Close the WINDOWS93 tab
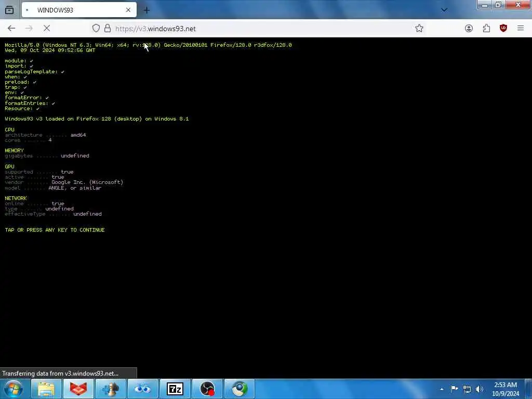532x399 pixels. pos(128,10)
